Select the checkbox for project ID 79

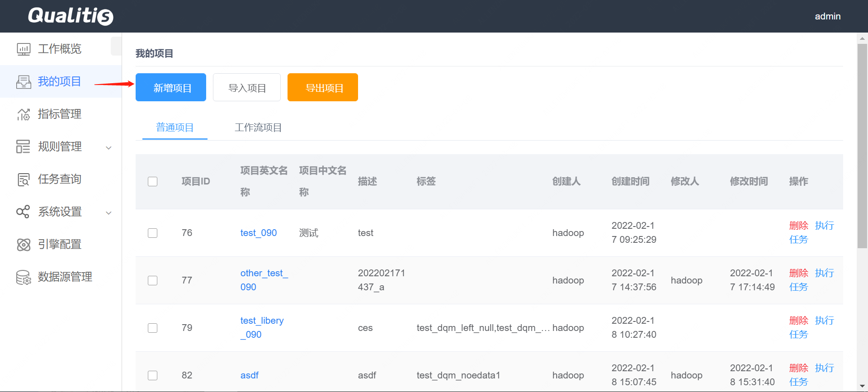pyautogui.click(x=153, y=328)
